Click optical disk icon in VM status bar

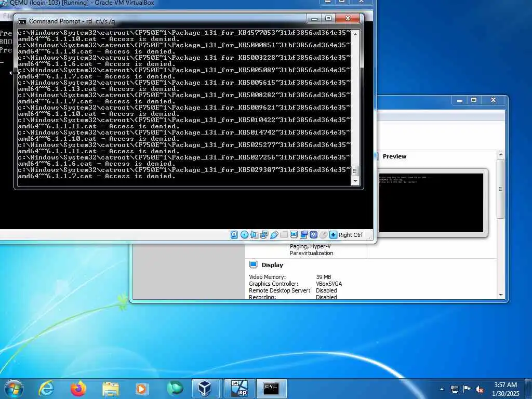pyautogui.click(x=244, y=234)
